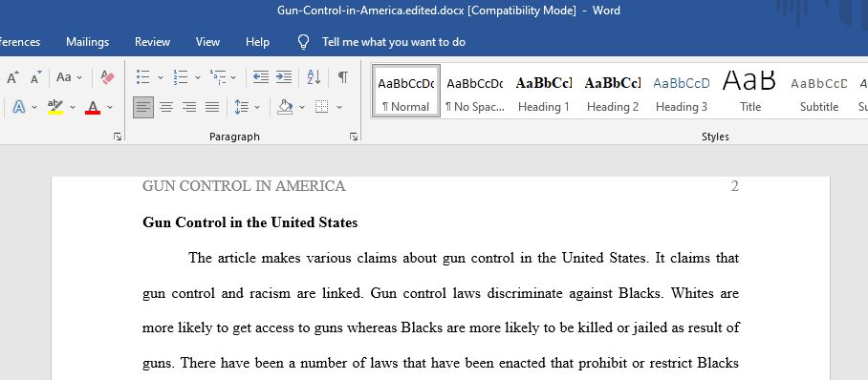868x380 pixels.
Task: Increase font size with Grow Font icon
Action: (x=12, y=78)
